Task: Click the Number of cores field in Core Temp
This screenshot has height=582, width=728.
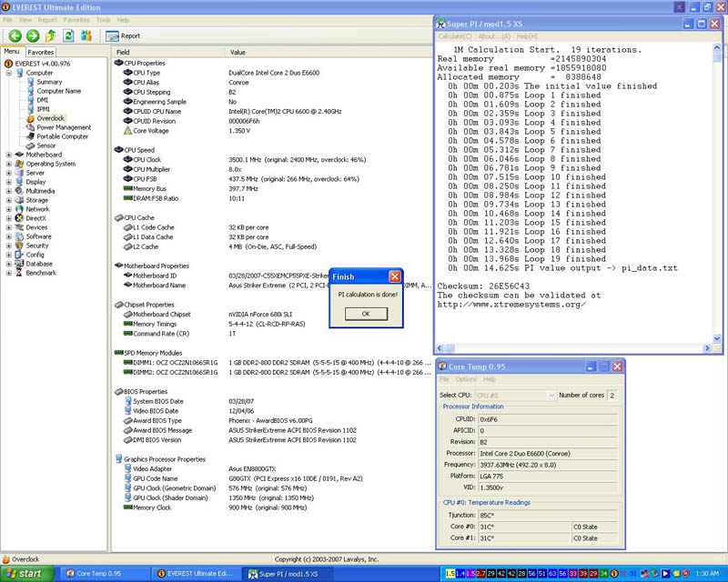Action: [x=612, y=396]
